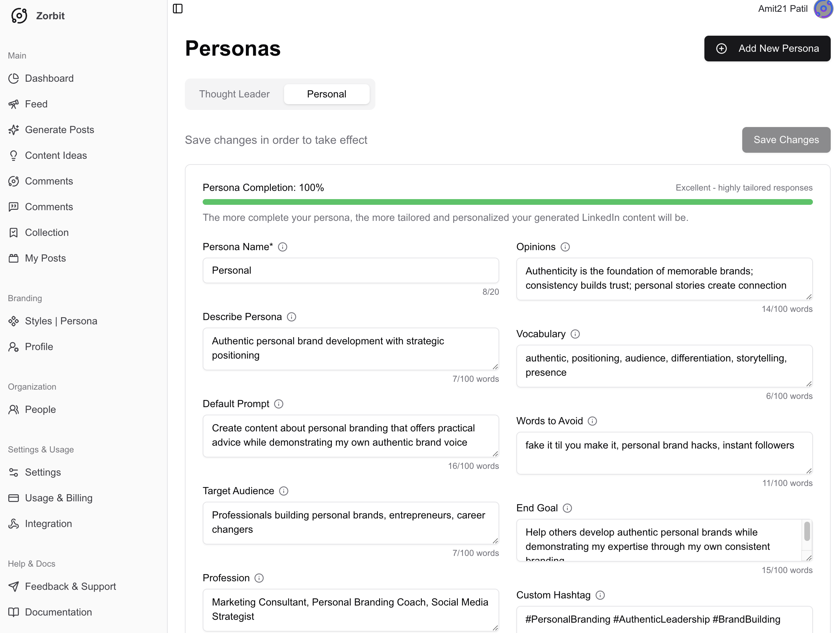Open the user avatar in top corner

pos(823,9)
